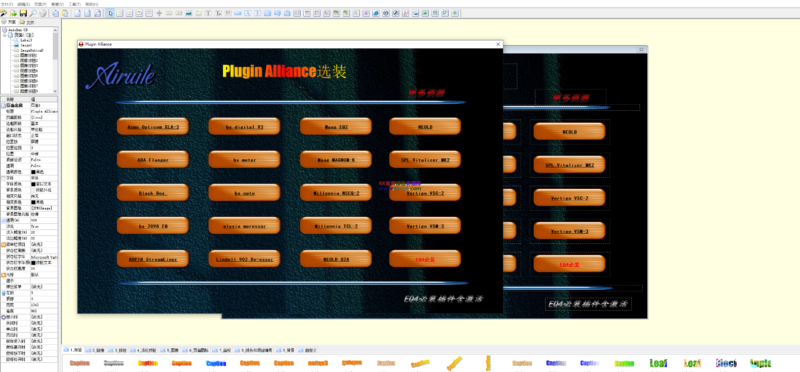
Task: Click NEOLD button in the back window
Action: 569,131
